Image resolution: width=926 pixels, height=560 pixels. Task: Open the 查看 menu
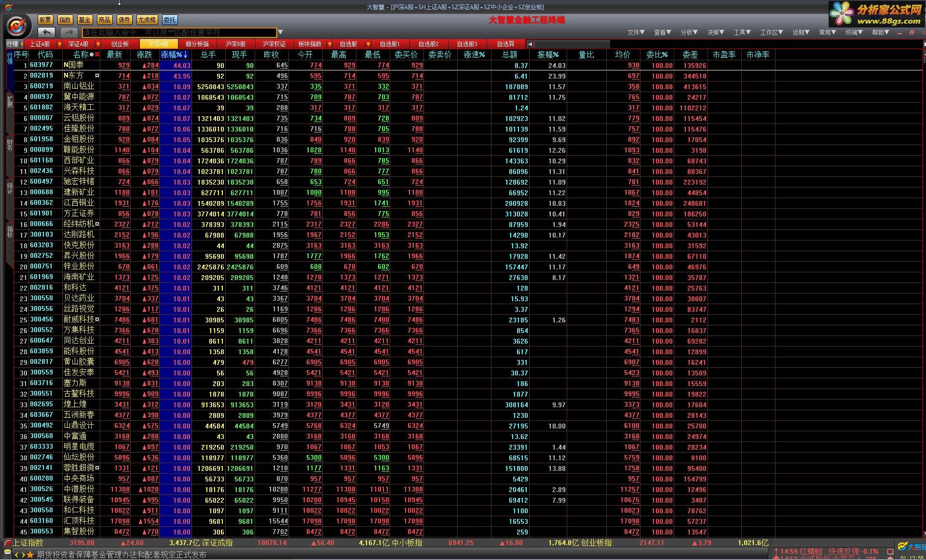point(663,32)
